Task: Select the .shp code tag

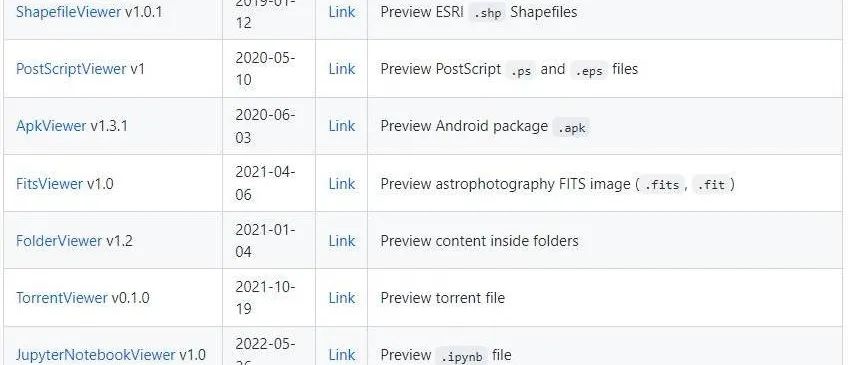Action: click(487, 13)
